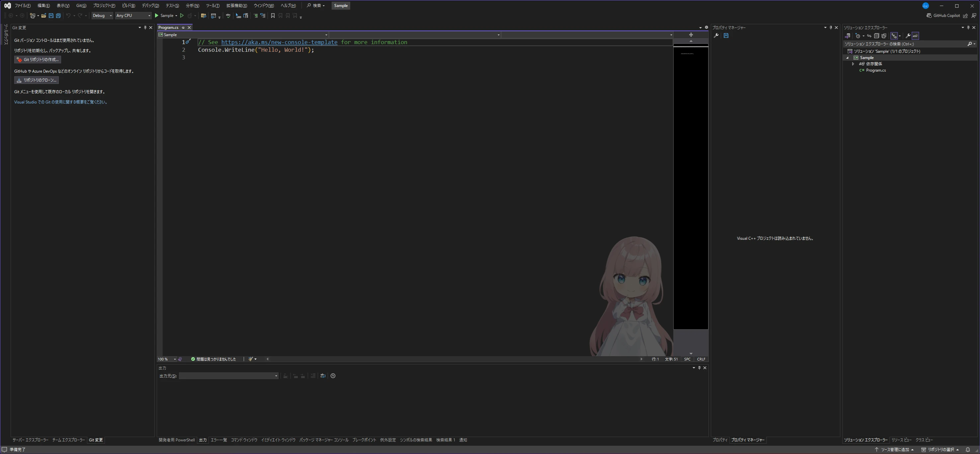Click the 検索 search box in title bar
This screenshot has height=454, width=980.
coord(315,6)
